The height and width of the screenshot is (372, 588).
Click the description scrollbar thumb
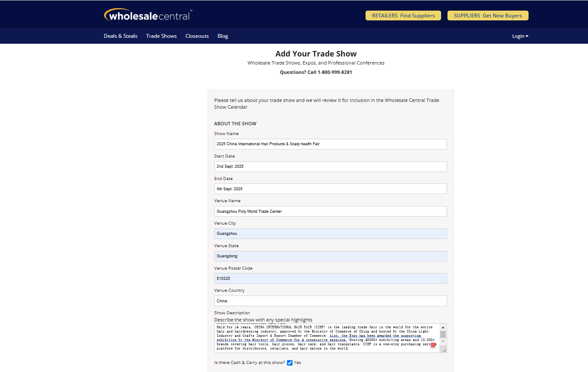[443, 334]
